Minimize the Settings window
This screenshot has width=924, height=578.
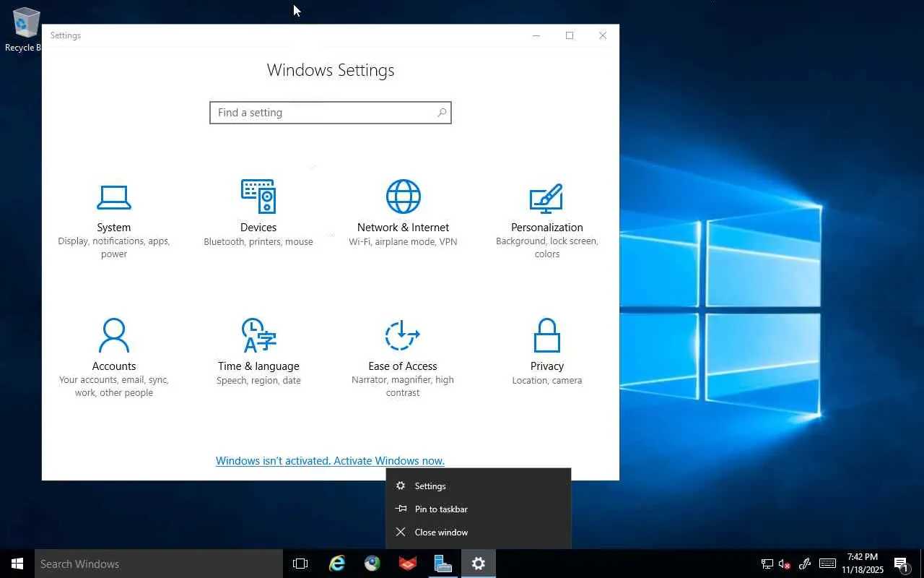pyautogui.click(x=536, y=35)
